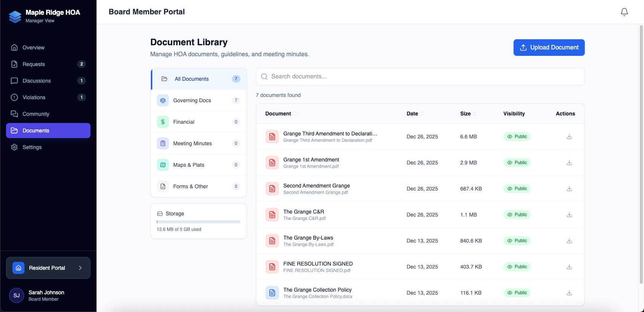
Task: Click the Upload Document button
Action: (x=549, y=48)
